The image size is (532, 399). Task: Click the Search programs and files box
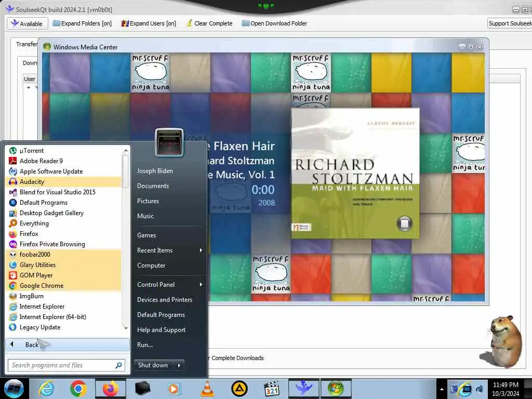[x=66, y=365]
